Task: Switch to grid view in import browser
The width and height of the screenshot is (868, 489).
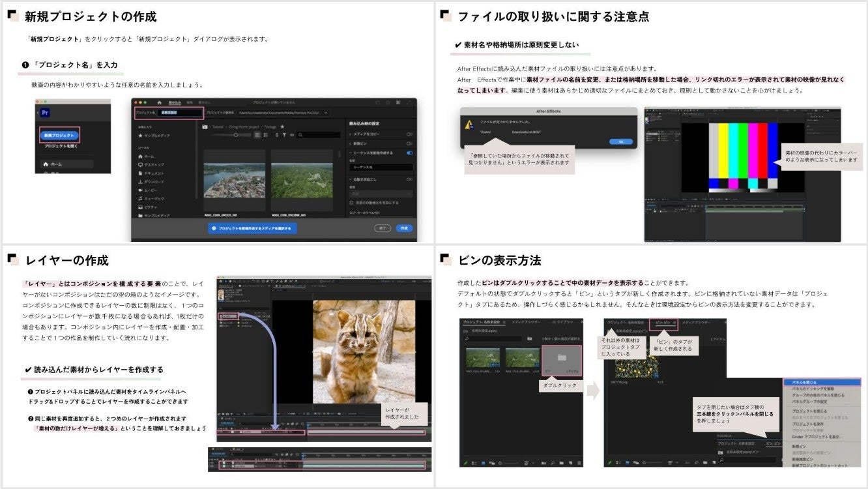Action: (x=258, y=135)
